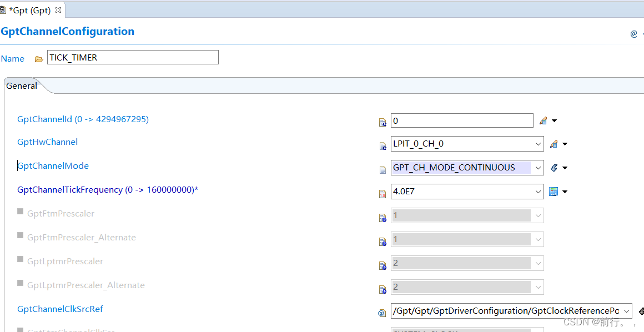Enable the GptLptmrPrescaler checkbox
This screenshot has height=332, width=644.
coord(20,258)
